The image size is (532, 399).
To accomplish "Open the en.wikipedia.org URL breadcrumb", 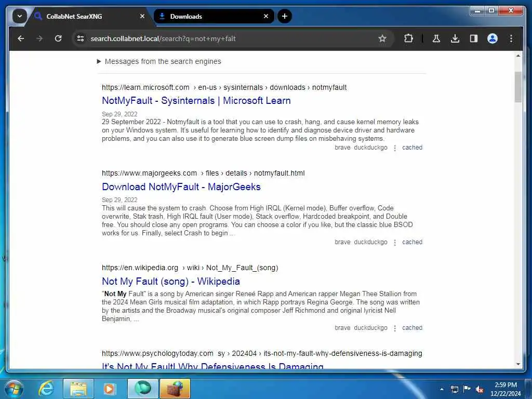I will pyautogui.click(x=190, y=268).
